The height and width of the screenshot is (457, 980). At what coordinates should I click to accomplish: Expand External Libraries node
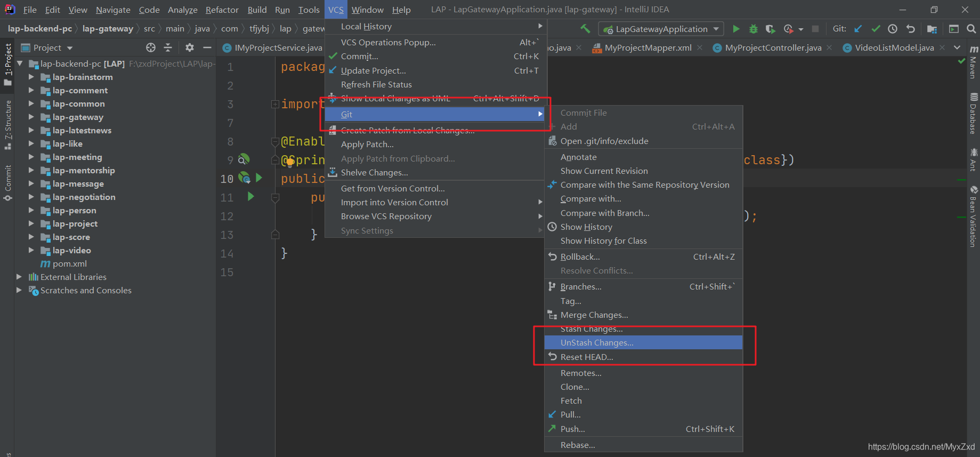pos(19,277)
